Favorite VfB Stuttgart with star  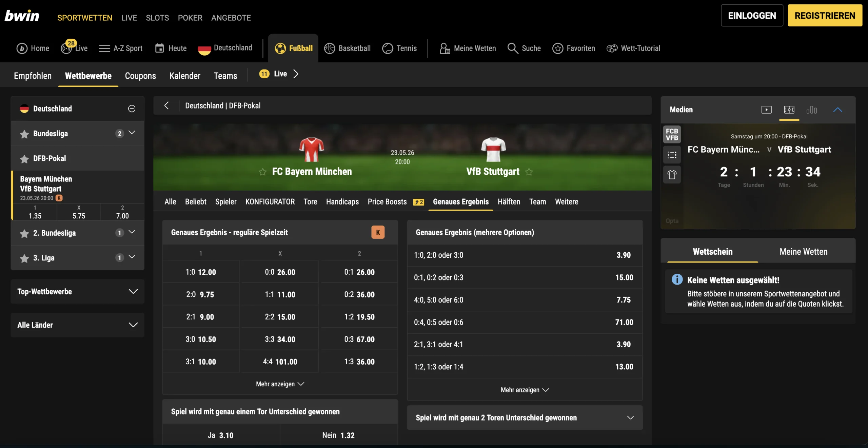click(x=529, y=172)
